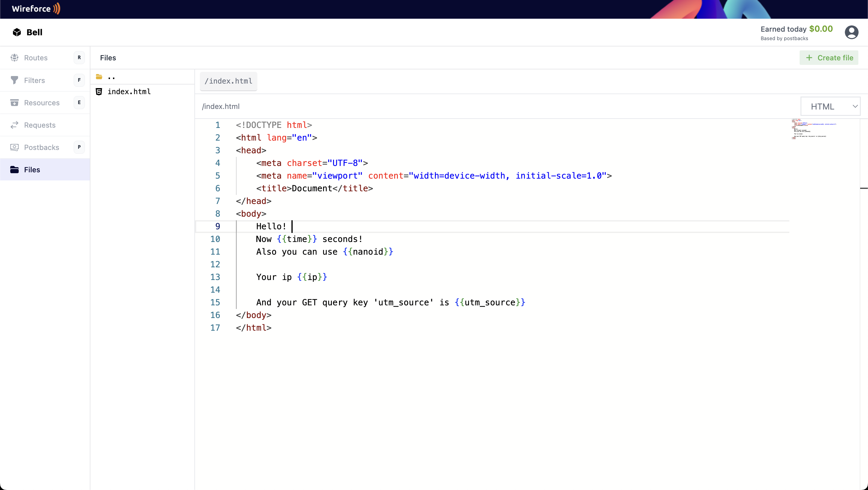
Task: Click the Postbacks money icon
Action: pyautogui.click(x=14, y=147)
